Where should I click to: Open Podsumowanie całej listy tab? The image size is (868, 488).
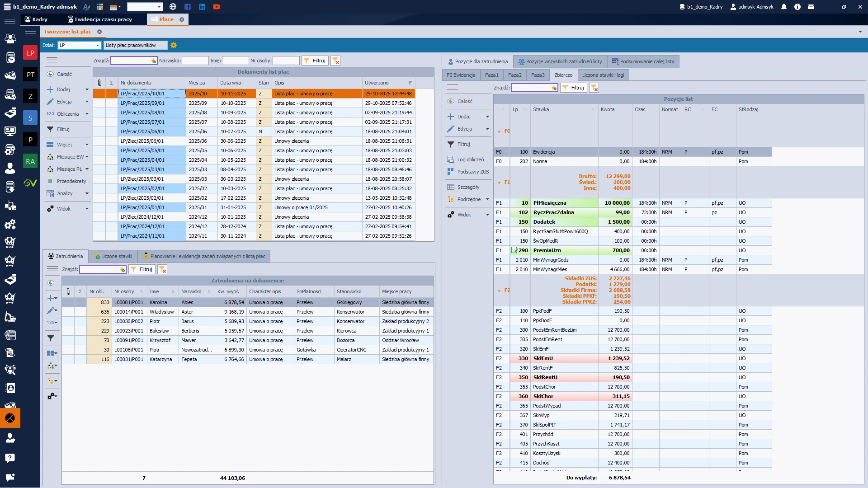[643, 61]
